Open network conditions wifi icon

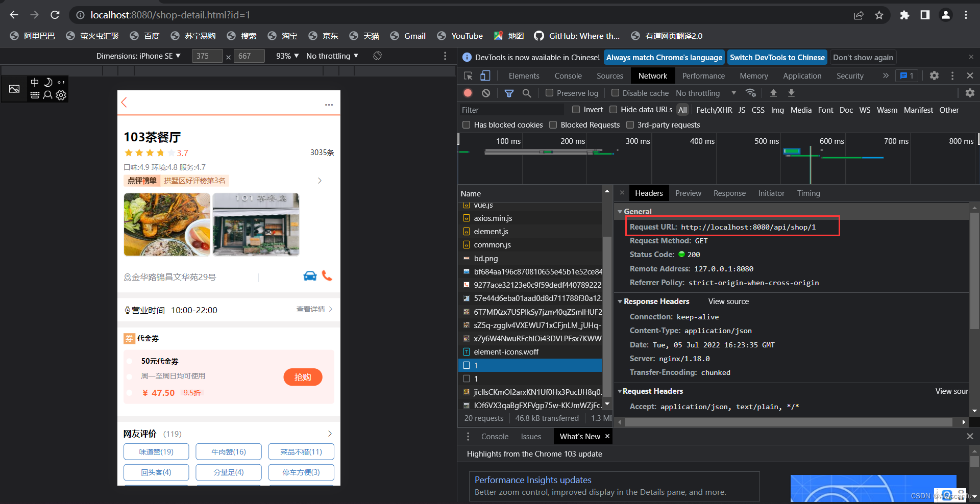(x=751, y=93)
